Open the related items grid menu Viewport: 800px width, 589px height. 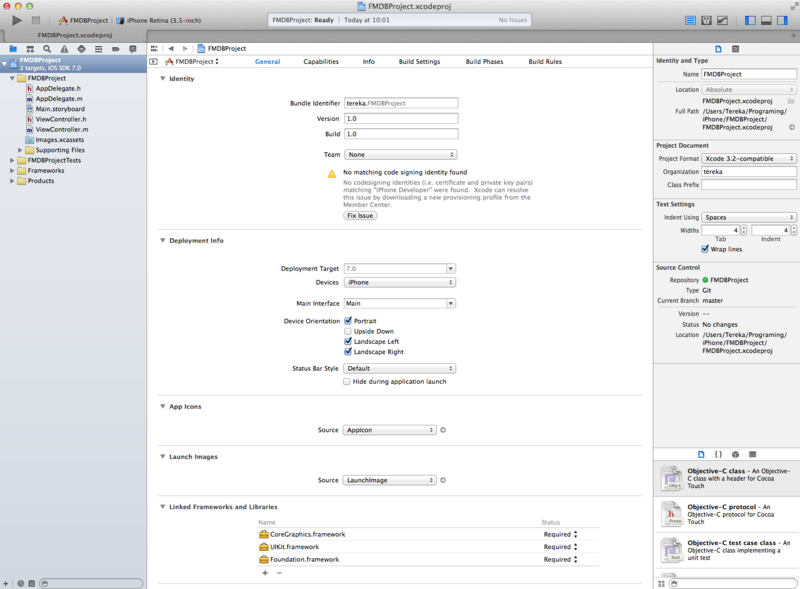pyautogui.click(x=154, y=48)
